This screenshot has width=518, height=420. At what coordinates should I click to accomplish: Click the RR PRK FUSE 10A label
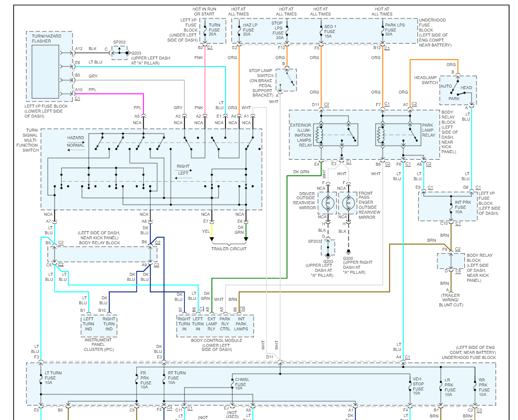coord(484,387)
